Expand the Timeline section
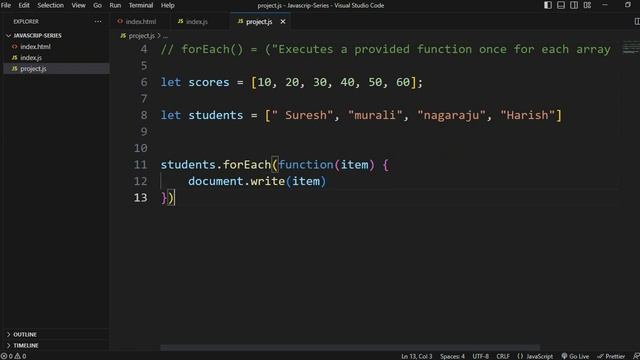Screen dimensions: 640x360 (x=26, y=345)
